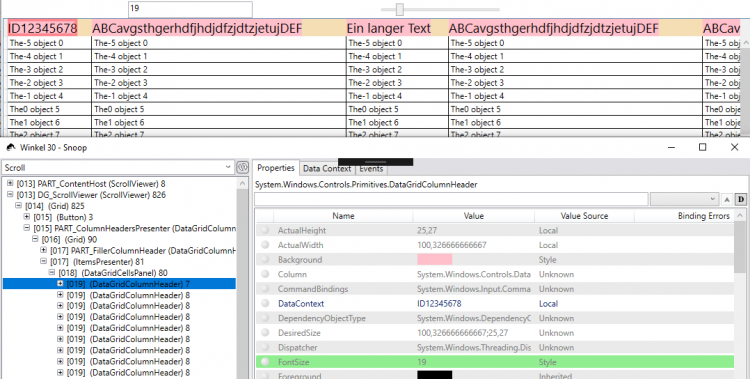Sort by the Value Source column header

click(584, 216)
